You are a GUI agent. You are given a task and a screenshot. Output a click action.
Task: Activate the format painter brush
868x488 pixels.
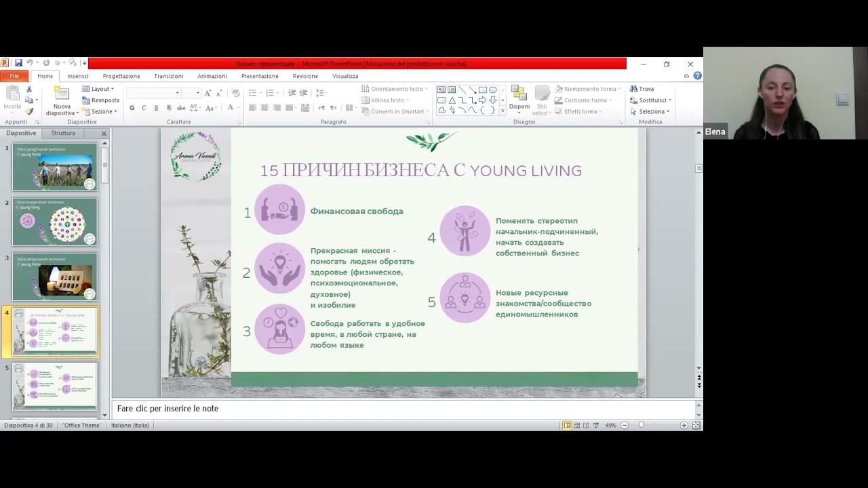(28, 112)
